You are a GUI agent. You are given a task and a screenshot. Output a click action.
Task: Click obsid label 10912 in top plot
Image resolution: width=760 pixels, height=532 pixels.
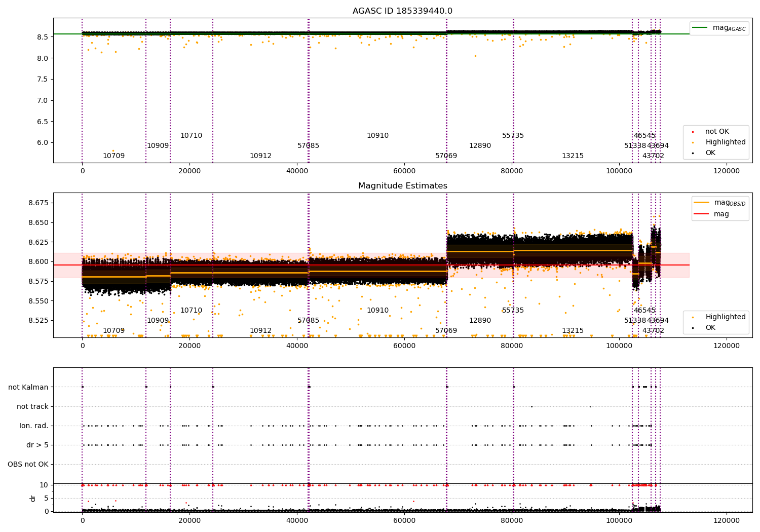click(260, 156)
